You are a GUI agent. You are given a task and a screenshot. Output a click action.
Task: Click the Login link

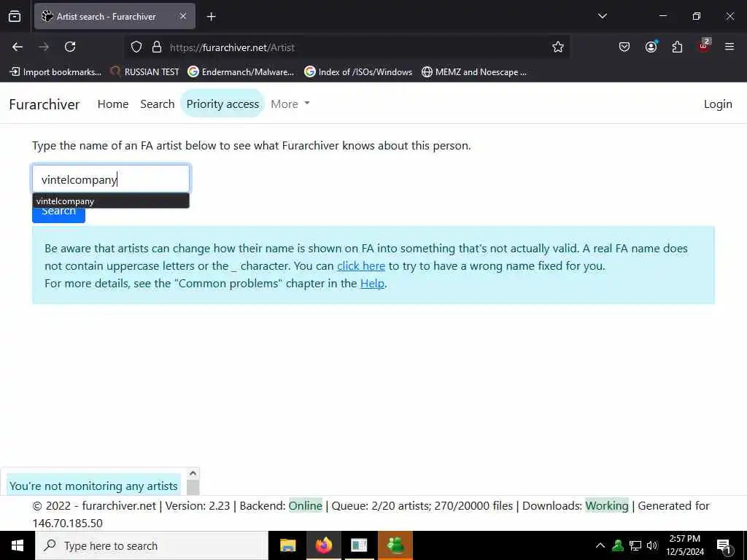[718, 104]
